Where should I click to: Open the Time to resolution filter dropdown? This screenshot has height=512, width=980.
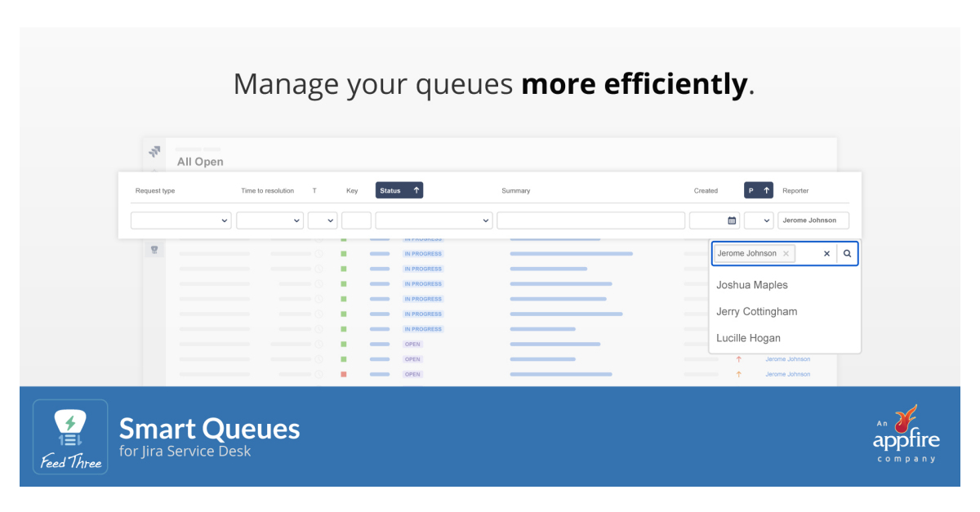269,220
